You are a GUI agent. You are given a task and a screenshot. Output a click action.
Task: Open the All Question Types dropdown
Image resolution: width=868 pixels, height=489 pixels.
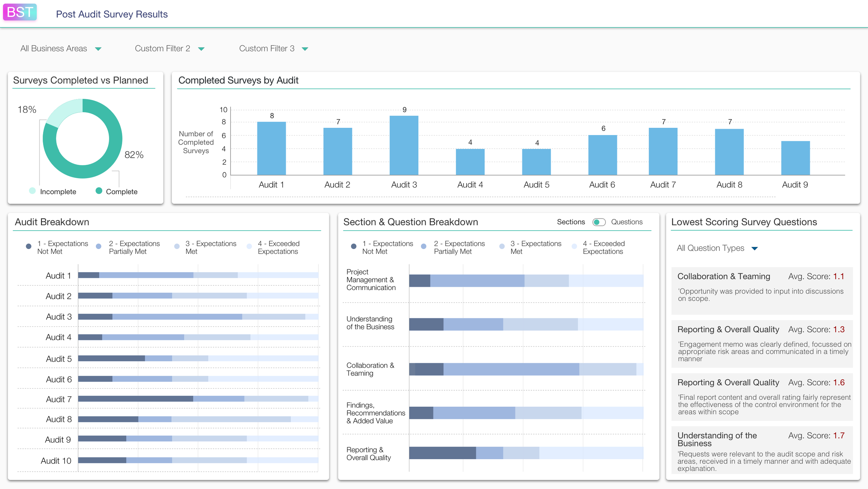(717, 248)
